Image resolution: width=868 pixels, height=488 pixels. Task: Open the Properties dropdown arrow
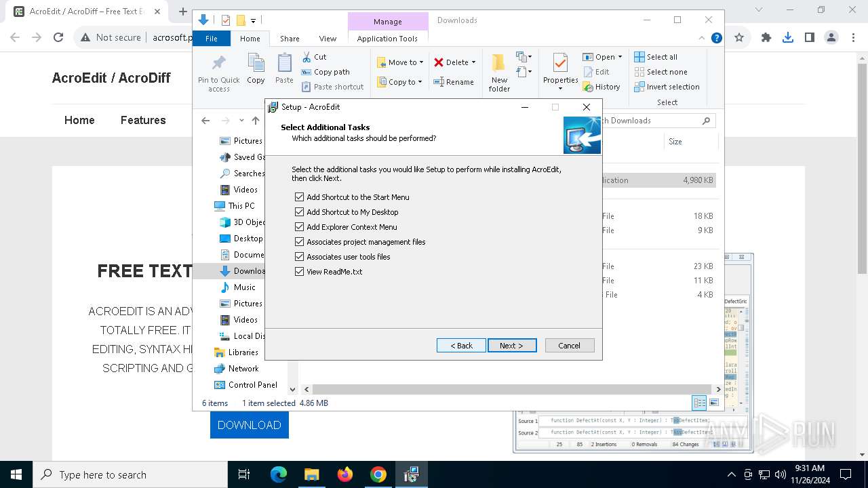point(560,88)
